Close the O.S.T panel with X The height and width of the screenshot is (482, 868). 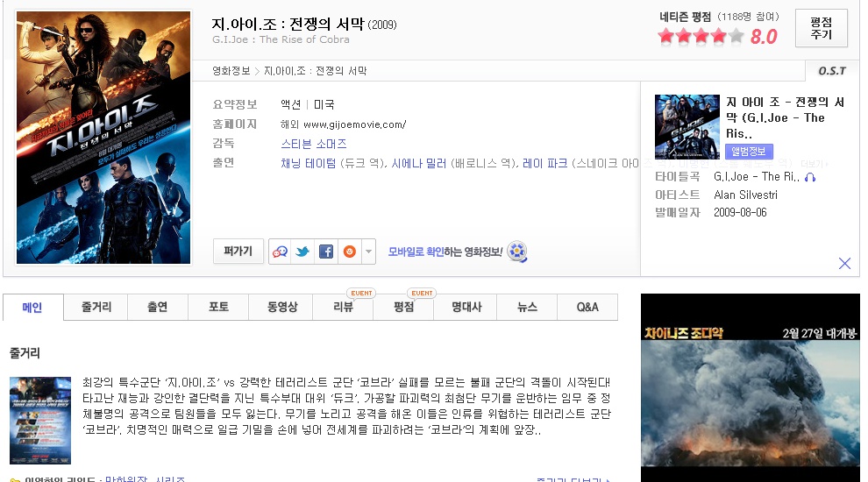[844, 264]
